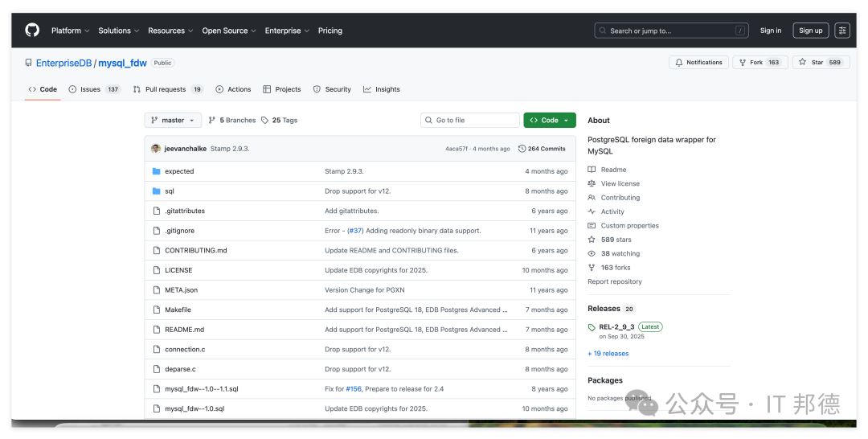Focus the Search or jump to field
This screenshot has height=439, width=868.
tap(671, 31)
